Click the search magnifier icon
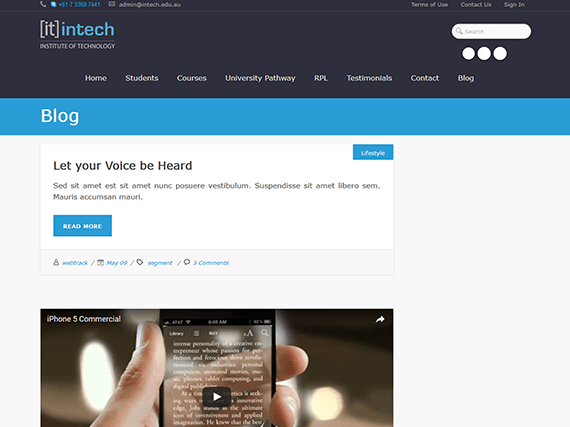Screen dimensions: 570x427 pos(459,31)
